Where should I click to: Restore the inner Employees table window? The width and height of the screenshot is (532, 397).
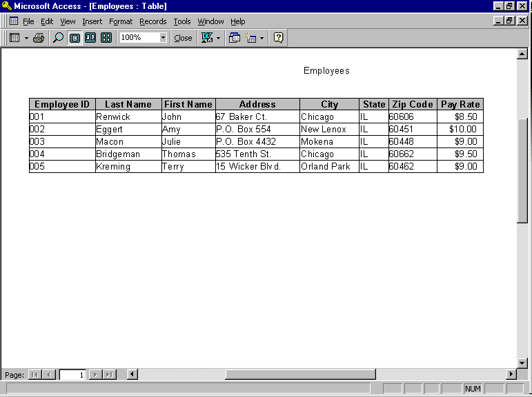(x=509, y=21)
